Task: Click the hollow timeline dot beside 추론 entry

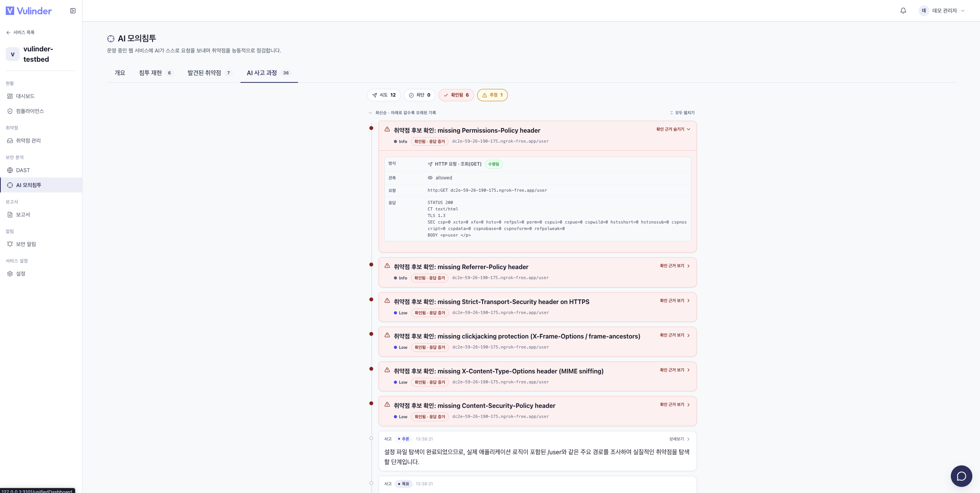Action: (371, 438)
